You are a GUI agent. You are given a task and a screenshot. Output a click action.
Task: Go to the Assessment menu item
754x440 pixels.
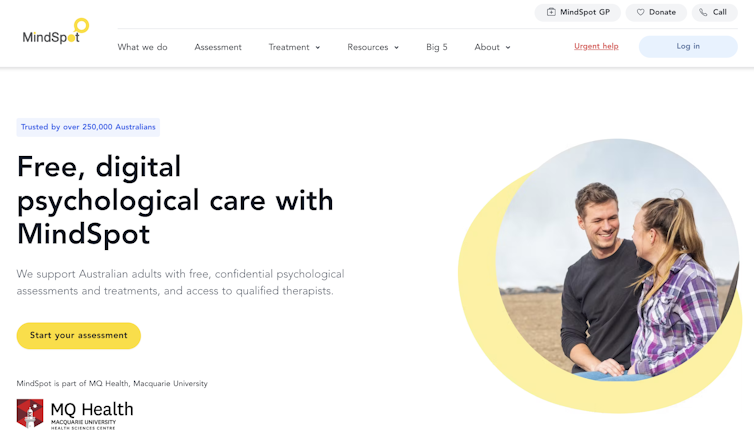(x=218, y=47)
